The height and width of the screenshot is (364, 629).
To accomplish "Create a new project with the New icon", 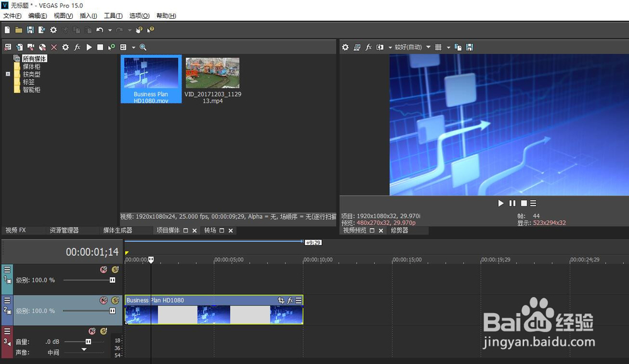I will pyautogui.click(x=7, y=30).
